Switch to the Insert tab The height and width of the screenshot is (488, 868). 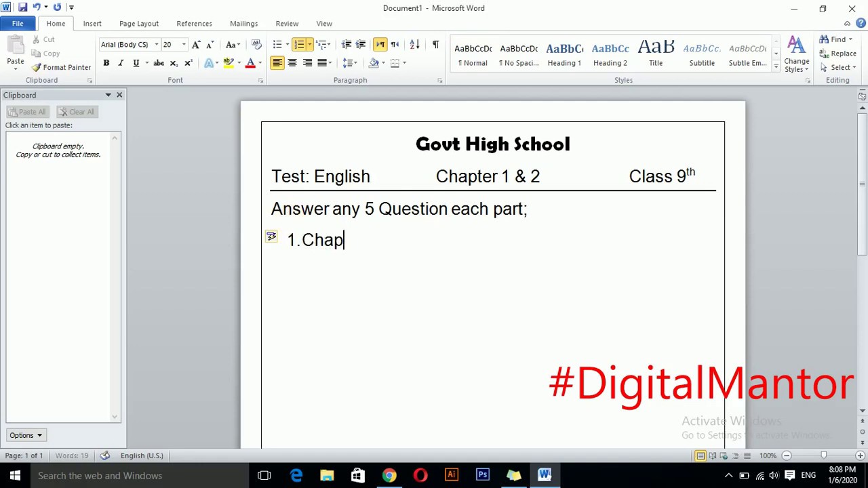point(92,24)
